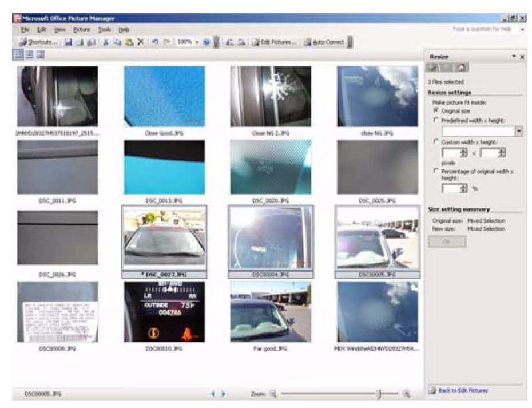Open the Picture menu
The height and width of the screenshot is (408, 532).
coord(82,29)
